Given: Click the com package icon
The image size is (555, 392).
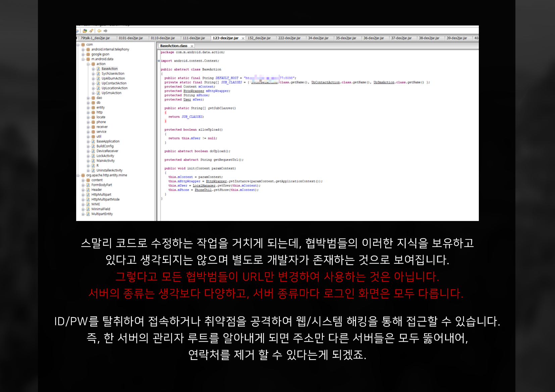Looking at the screenshot, I should [83, 45].
